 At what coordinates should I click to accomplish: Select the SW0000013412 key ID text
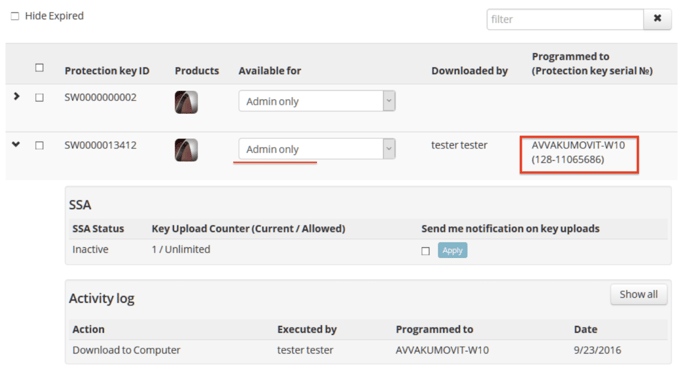tap(100, 145)
